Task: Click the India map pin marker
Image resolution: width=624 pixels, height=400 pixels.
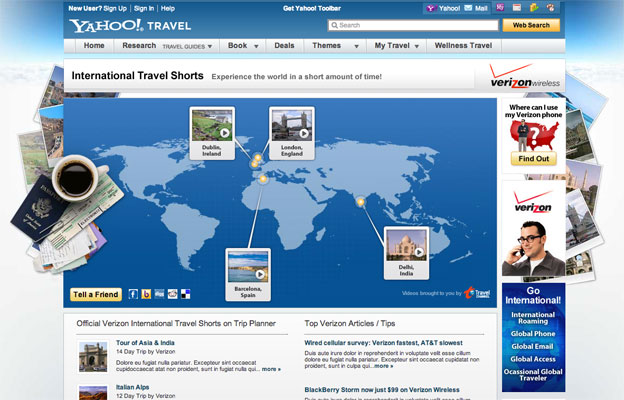Action: [361, 202]
